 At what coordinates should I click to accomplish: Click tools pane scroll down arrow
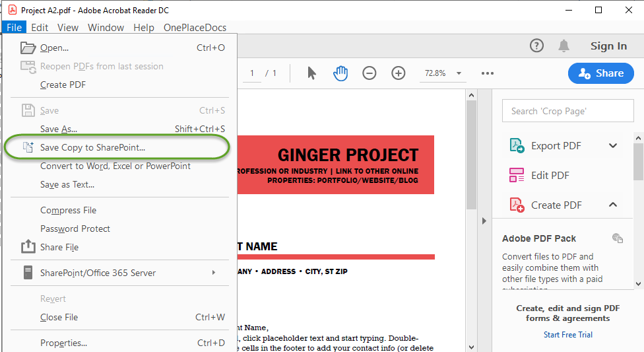point(638,283)
